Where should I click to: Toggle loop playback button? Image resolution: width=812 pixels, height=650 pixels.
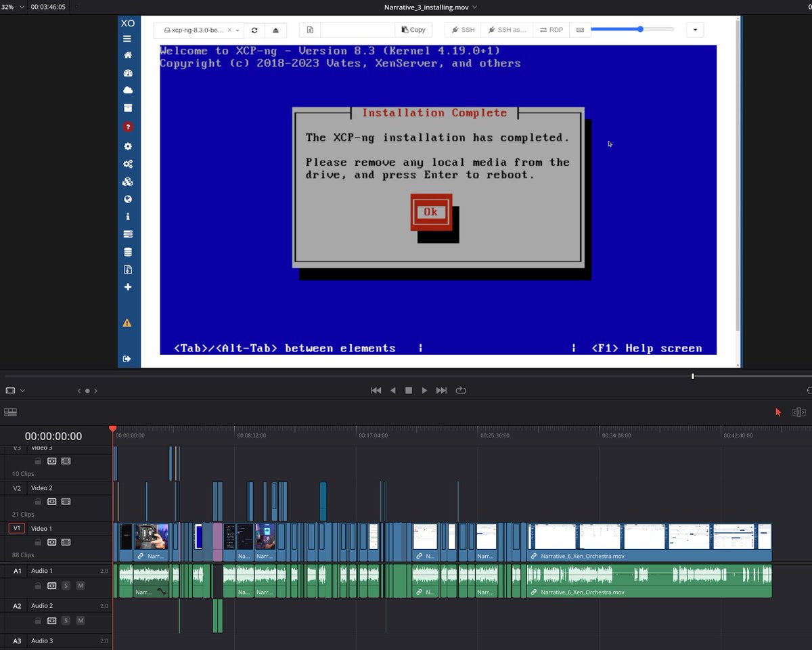pos(461,391)
